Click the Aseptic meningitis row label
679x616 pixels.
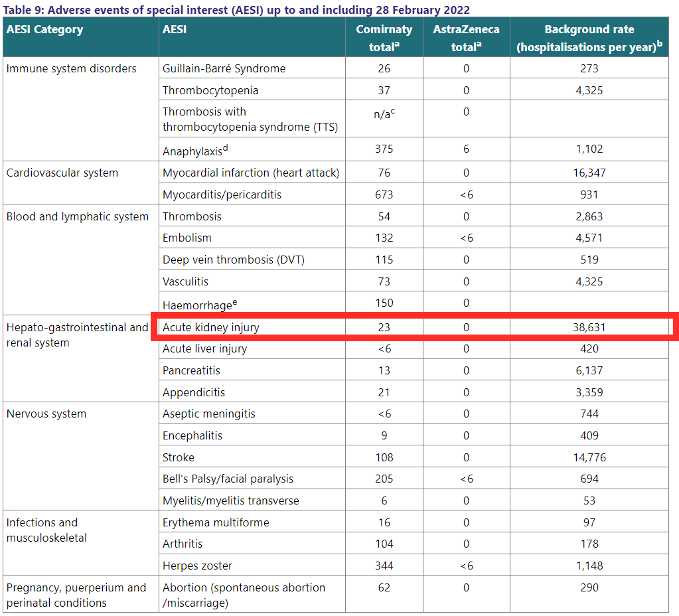tap(208, 414)
